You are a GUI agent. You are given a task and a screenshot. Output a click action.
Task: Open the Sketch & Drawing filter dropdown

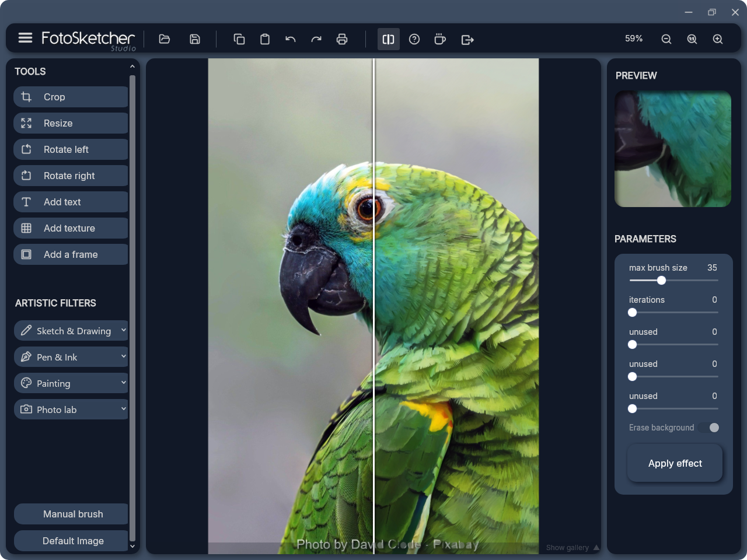(x=71, y=330)
